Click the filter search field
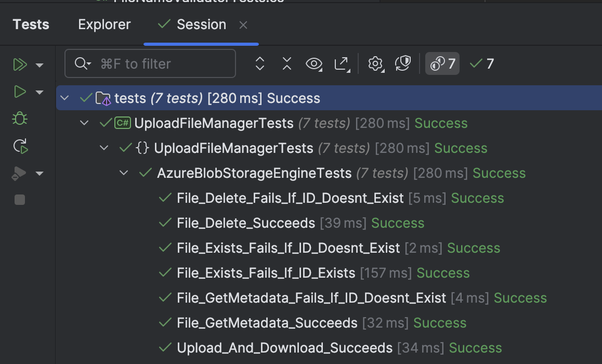 pos(151,63)
